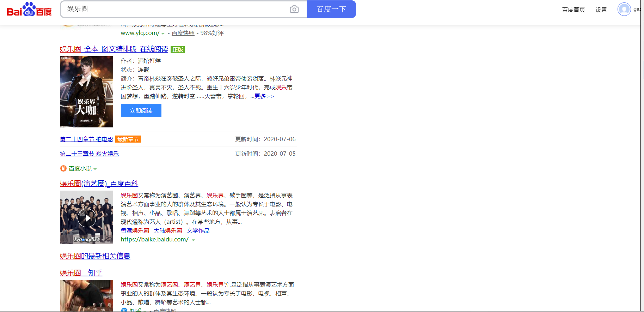
Task: Click 更多>> to expand book intro
Action: coord(264,96)
